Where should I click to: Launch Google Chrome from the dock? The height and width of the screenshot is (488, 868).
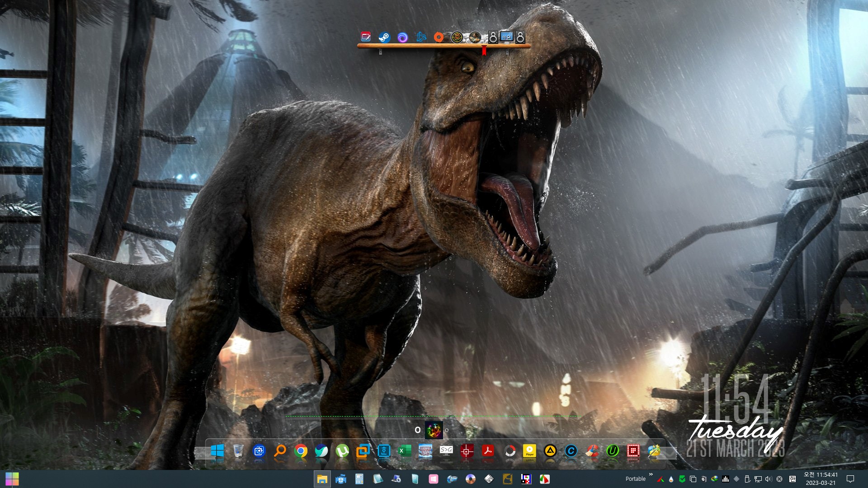pos(301,450)
